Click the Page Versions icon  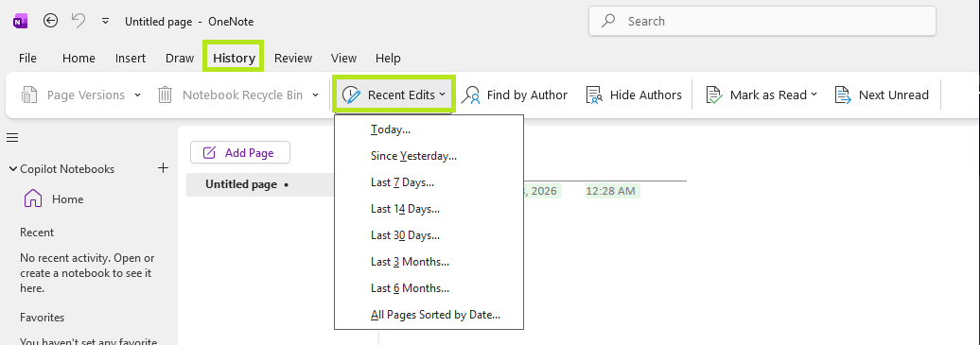[29, 95]
